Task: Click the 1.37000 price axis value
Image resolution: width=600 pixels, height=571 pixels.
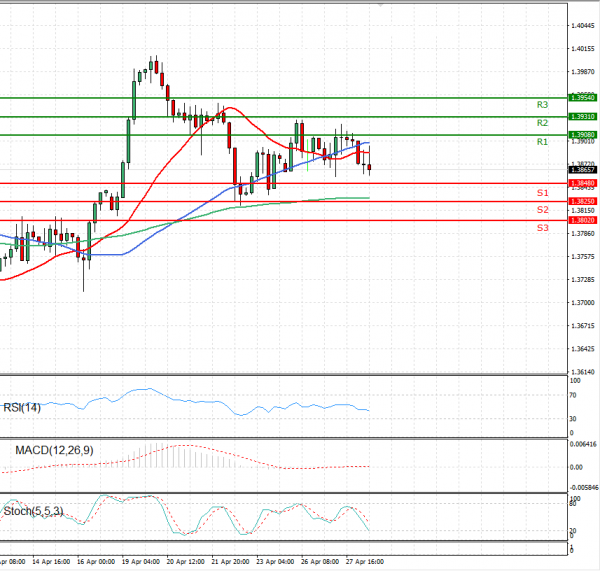Action: click(x=583, y=303)
